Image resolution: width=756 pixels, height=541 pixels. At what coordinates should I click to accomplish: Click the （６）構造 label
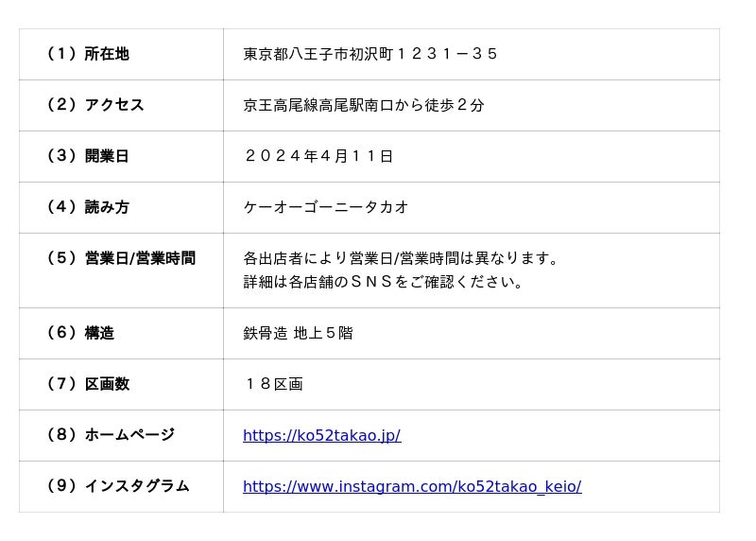80,333
